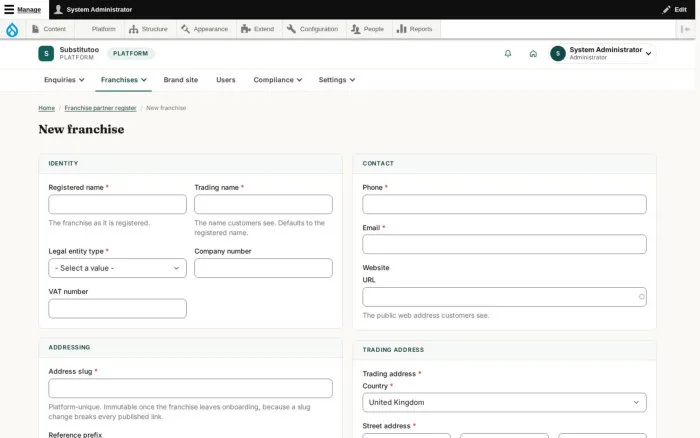Screen dimensions: 700x438
Task: Open the Content toolbar item
Action: 49,29
